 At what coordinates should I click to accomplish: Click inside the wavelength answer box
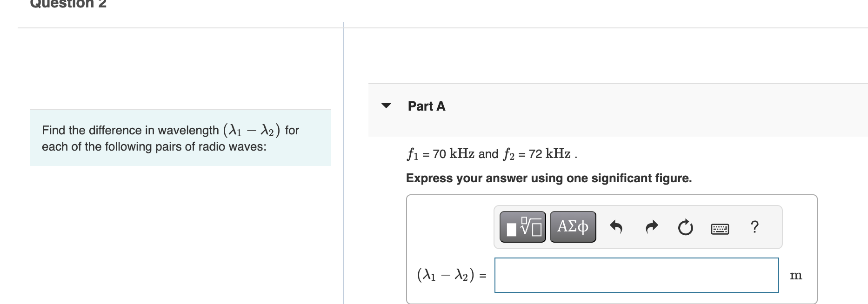pyautogui.click(x=636, y=275)
